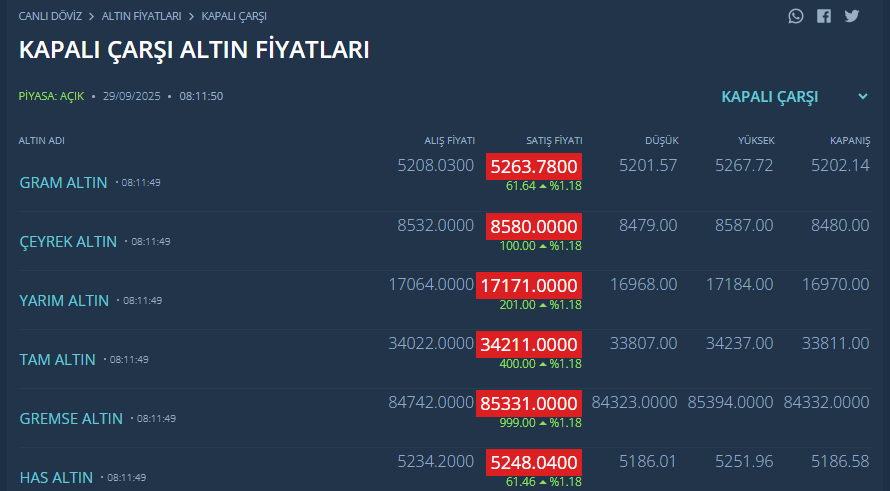890x491 pixels.
Task: Open YARIM ALTIN details
Action: 64,301
